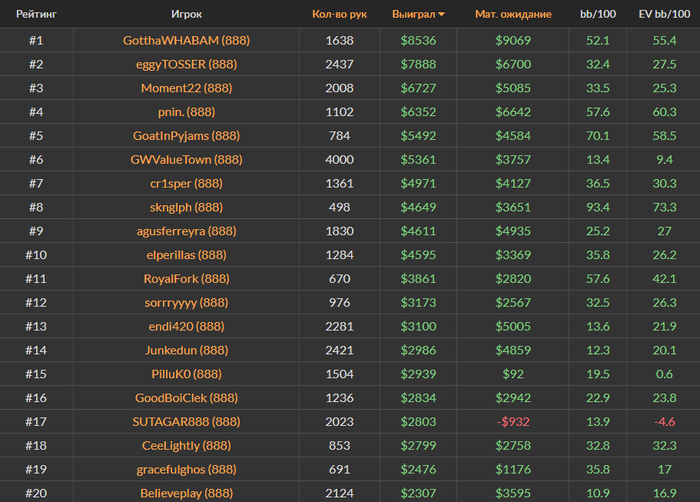Sort by Кол-во рук column header
This screenshot has height=502, width=700.
(339, 14)
